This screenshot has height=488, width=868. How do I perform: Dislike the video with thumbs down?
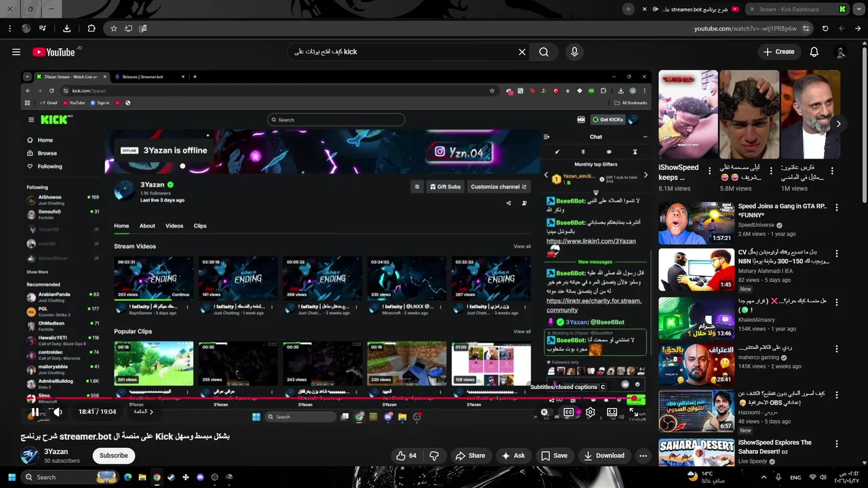tap(435, 455)
